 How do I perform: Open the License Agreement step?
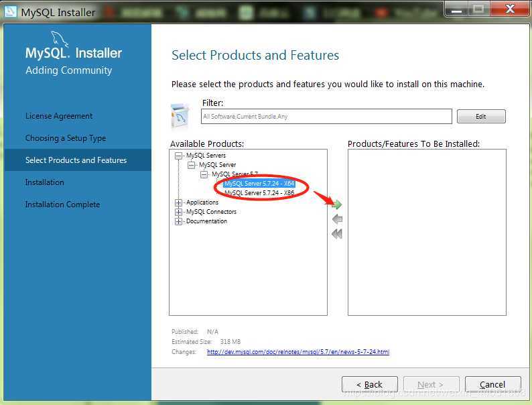[x=59, y=116]
